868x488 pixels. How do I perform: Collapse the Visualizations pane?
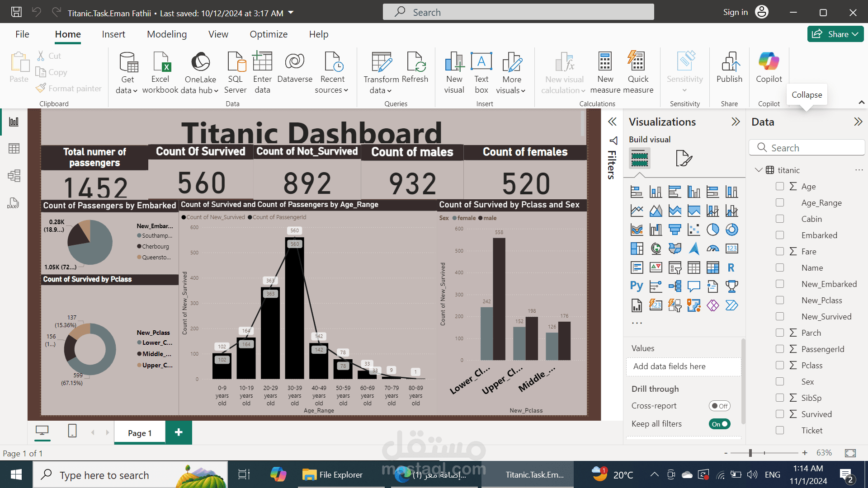(x=736, y=122)
